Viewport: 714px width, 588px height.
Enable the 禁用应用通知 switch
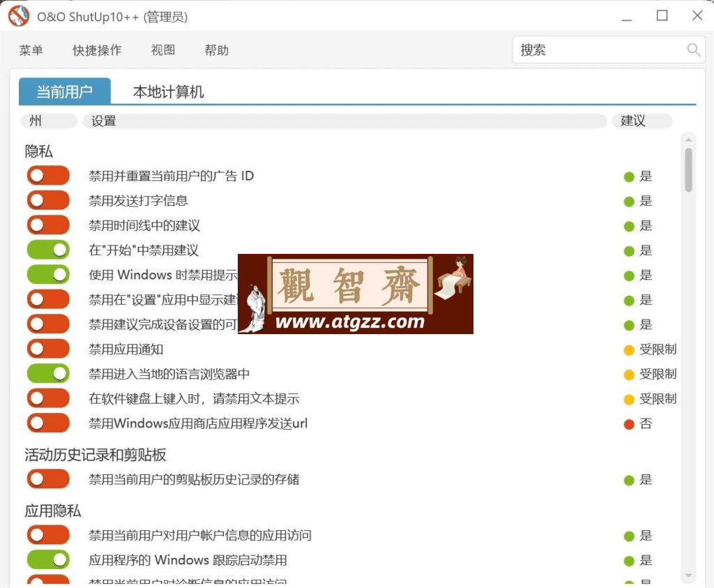(x=48, y=349)
